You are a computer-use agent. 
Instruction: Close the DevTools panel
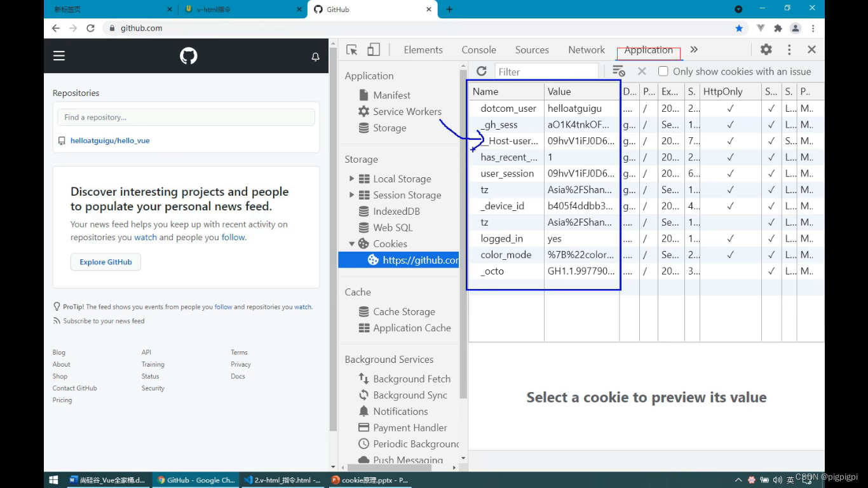click(x=811, y=50)
